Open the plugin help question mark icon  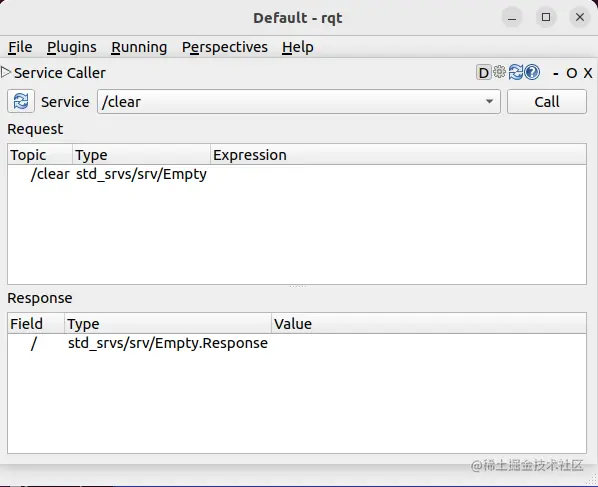pyautogui.click(x=532, y=72)
